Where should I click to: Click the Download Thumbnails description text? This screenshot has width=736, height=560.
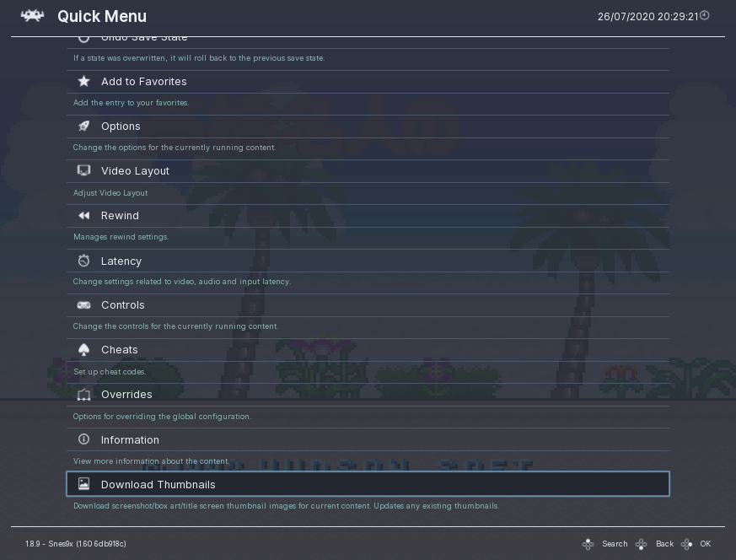tap(287, 506)
